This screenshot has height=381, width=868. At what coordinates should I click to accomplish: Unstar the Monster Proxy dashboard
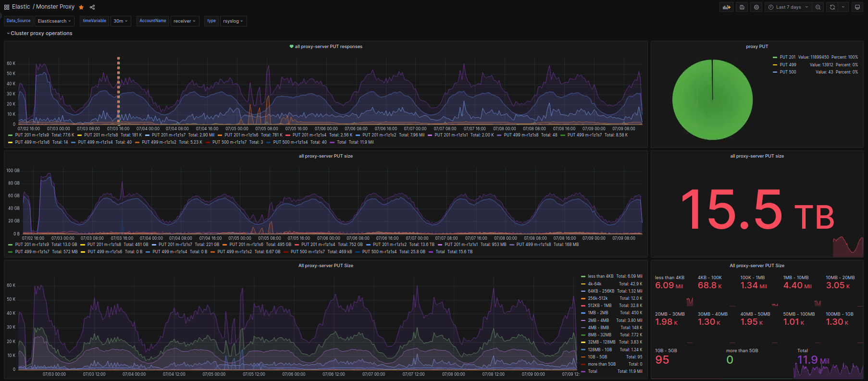coord(81,7)
